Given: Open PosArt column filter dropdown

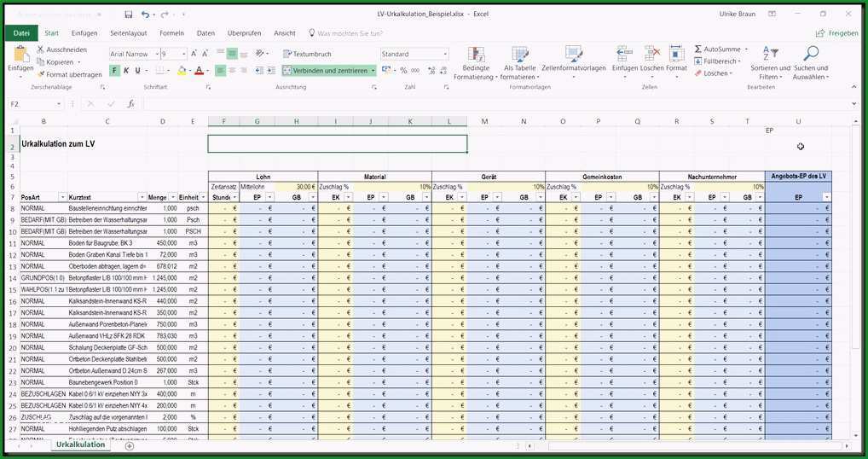Looking at the screenshot, I should click(x=62, y=197).
